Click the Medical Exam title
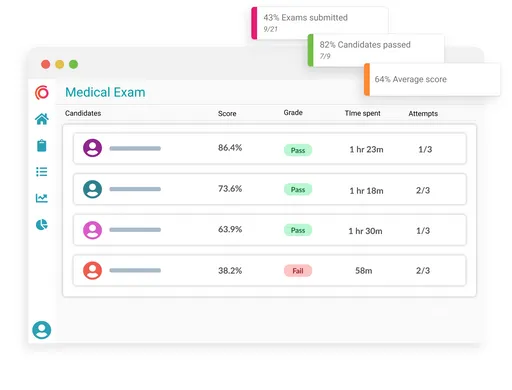This screenshot has width=512, height=390. 105,92
